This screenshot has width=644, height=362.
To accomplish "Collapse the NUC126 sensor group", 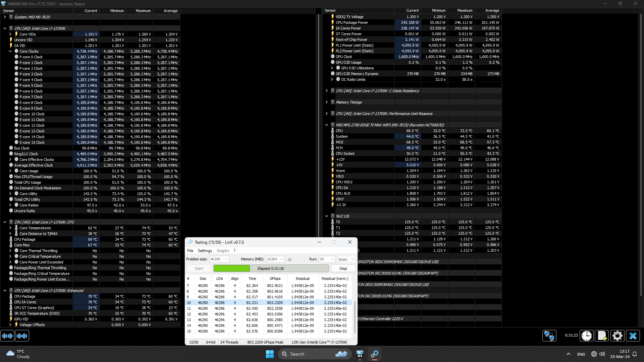I will click(326, 216).
